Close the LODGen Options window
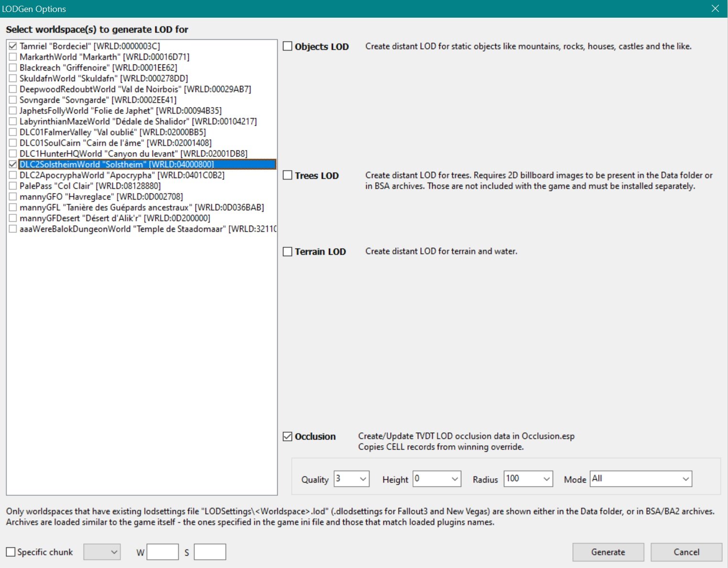 tap(715, 9)
